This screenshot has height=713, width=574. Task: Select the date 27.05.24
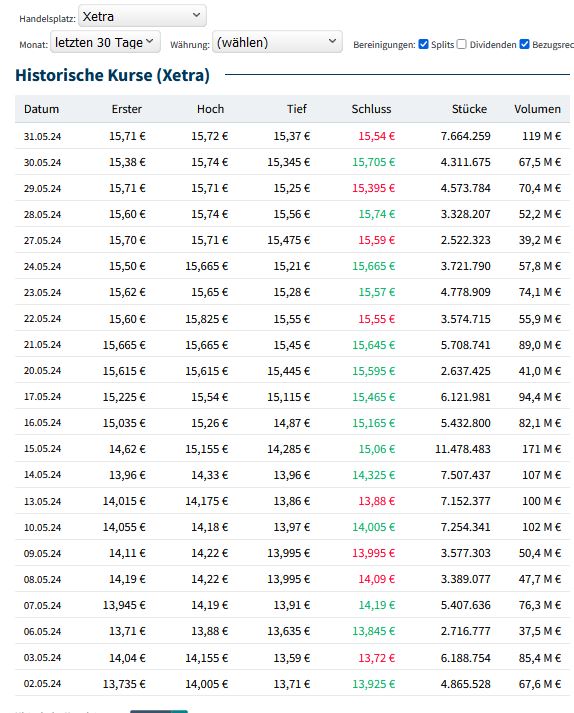42,240
